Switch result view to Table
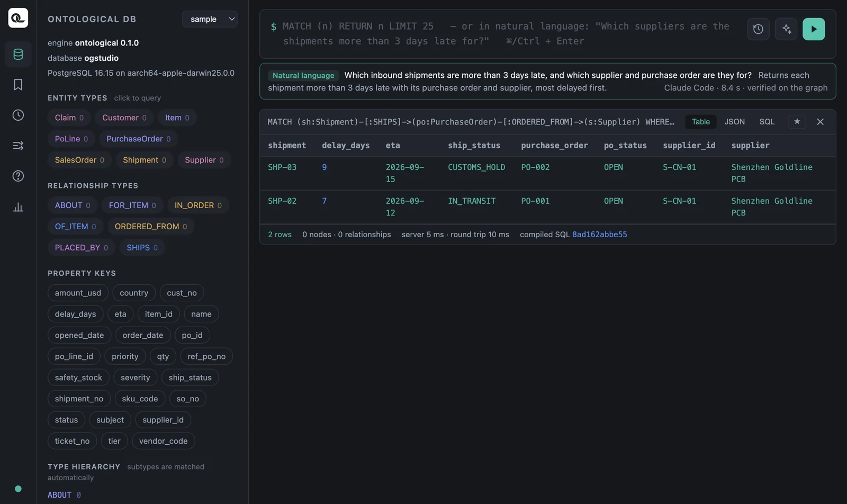Viewport: 847px width, 504px height. 701,122
